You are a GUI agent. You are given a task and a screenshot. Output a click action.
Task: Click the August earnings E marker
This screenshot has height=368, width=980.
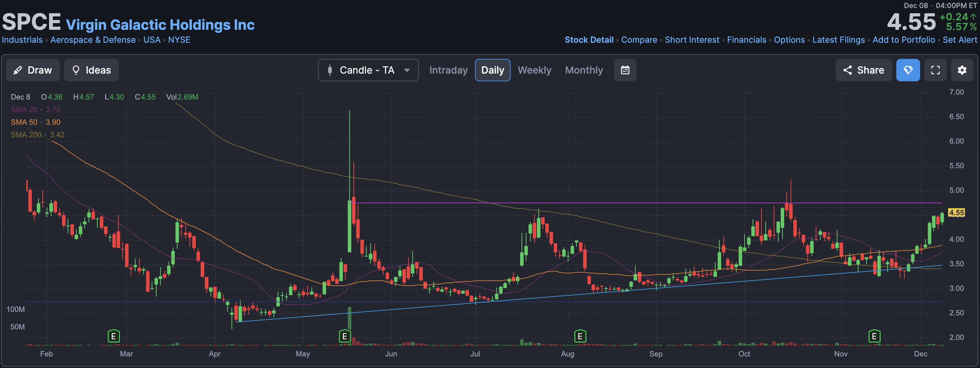tap(580, 336)
